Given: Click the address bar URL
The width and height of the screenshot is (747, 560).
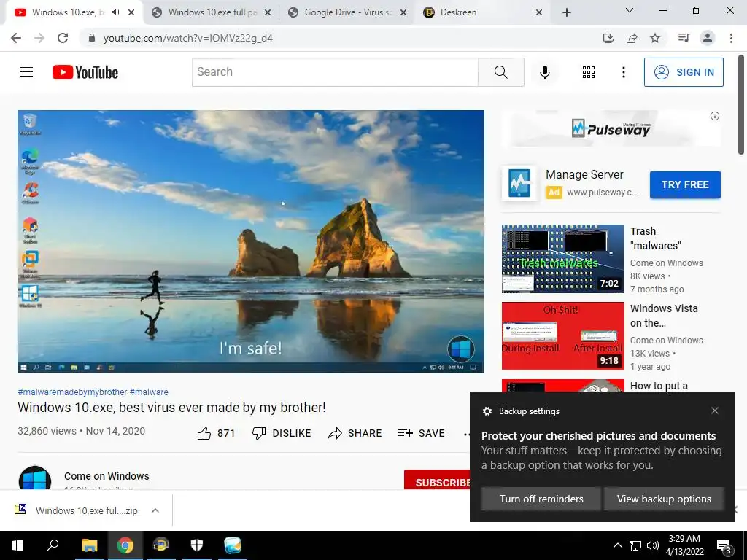Looking at the screenshot, I should [187, 38].
